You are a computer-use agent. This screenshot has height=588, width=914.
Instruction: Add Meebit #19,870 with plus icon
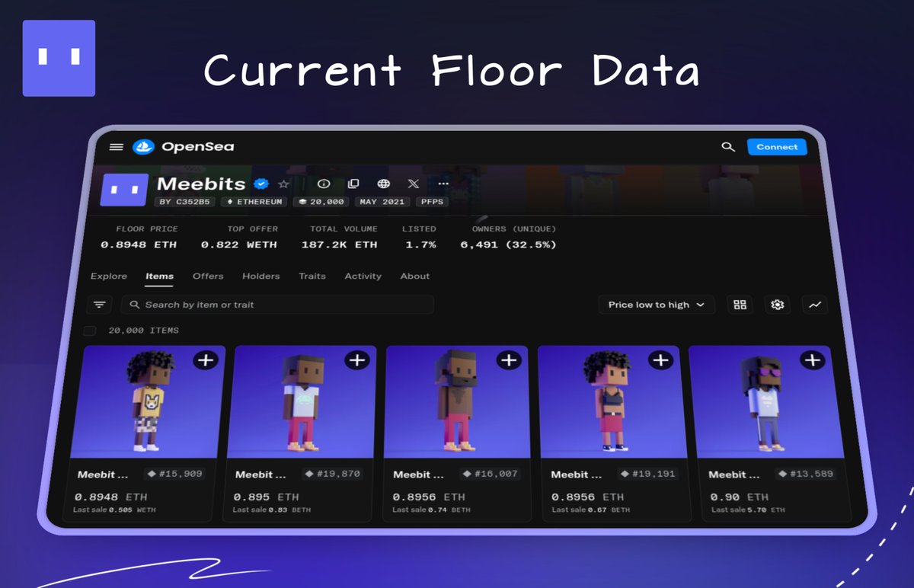pyautogui.click(x=357, y=360)
